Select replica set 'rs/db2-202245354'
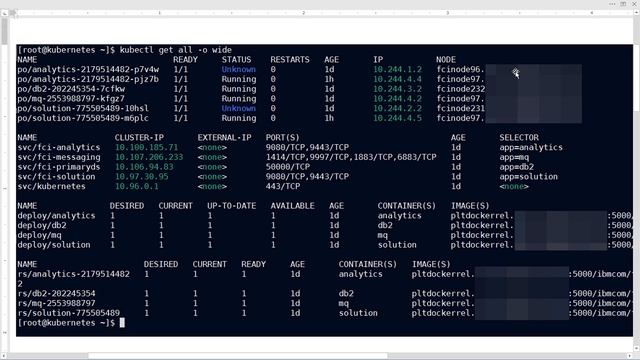This screenshot has height=360, width=640. pyautogui.click(x=56, y=293)
